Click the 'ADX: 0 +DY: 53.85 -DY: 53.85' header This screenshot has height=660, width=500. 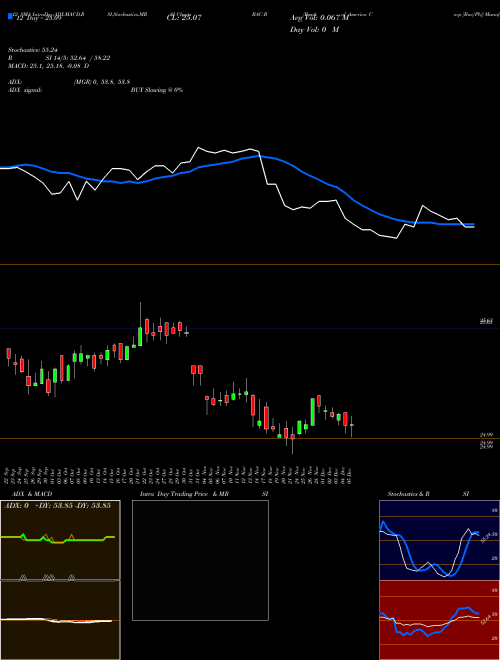coord(57,506)
